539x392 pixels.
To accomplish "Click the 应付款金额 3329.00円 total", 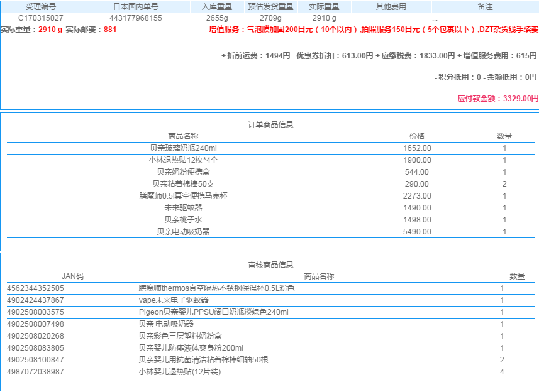I will [497, 99].
